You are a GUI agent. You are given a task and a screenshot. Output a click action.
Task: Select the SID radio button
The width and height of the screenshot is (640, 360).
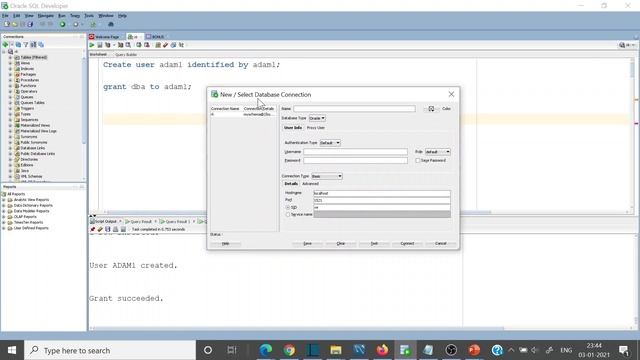pos(288,208)
